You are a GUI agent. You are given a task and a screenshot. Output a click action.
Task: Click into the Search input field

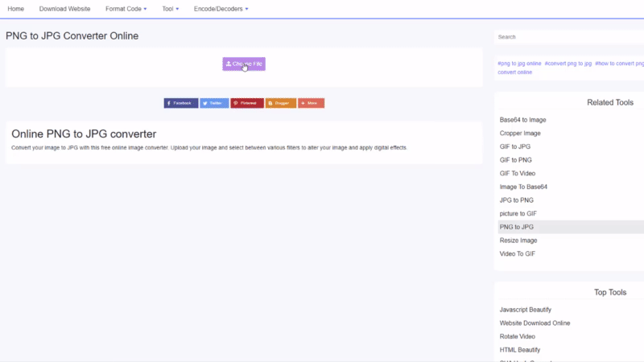pyautogui.click(x=568, y=37)
